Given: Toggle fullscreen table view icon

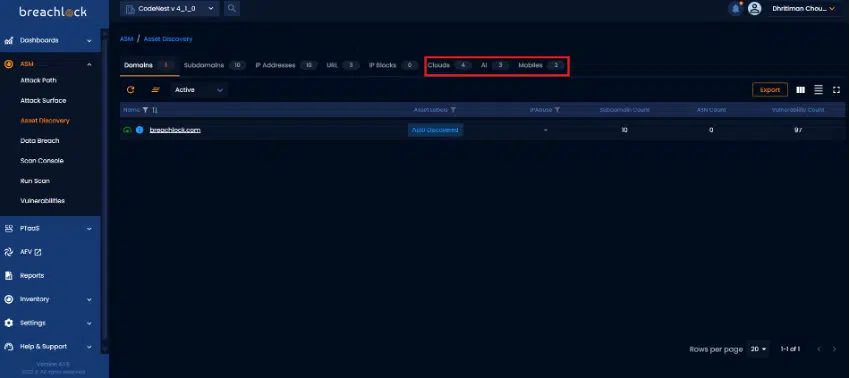Looking at the screenshot, I should coord(836,90).
